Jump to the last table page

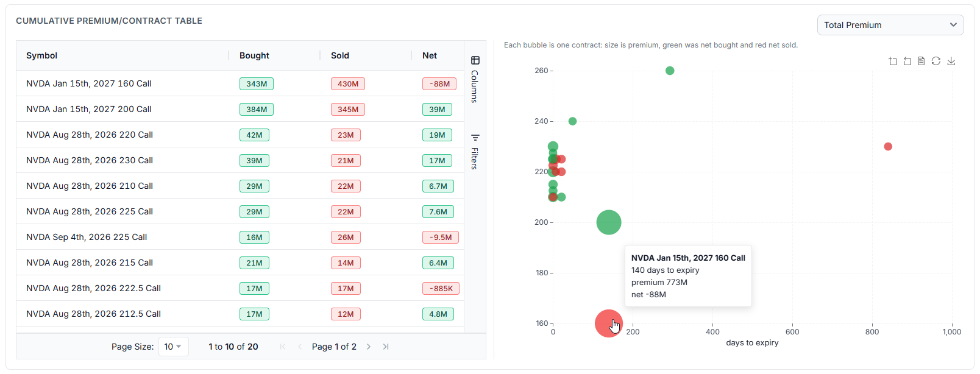[386, 347]
